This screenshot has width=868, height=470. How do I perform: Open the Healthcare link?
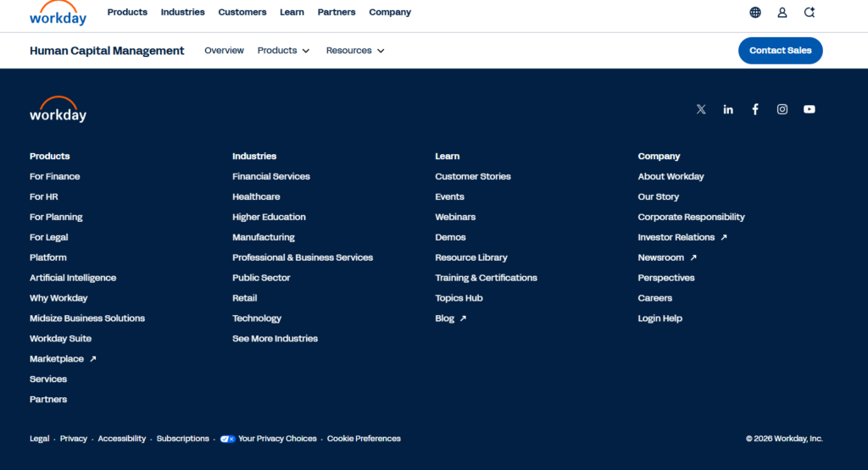256,196
